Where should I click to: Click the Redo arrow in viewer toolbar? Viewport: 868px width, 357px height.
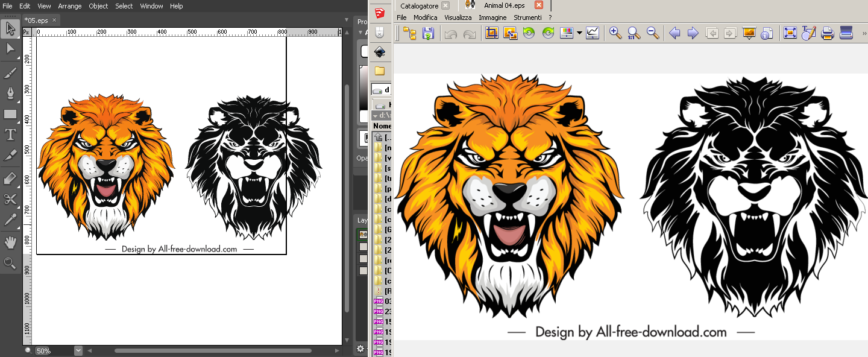point(469,33)
